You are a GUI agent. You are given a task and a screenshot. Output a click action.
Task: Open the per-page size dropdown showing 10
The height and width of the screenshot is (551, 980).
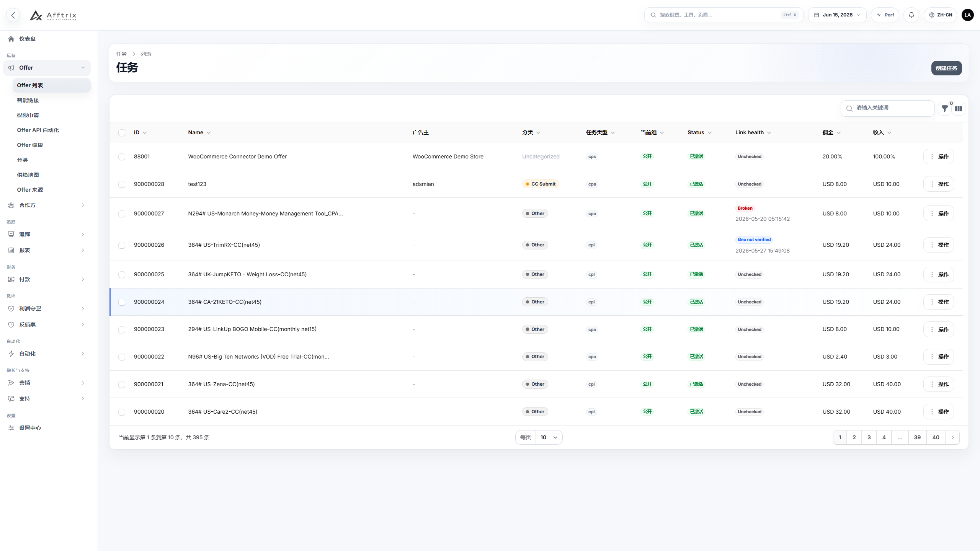549,437
